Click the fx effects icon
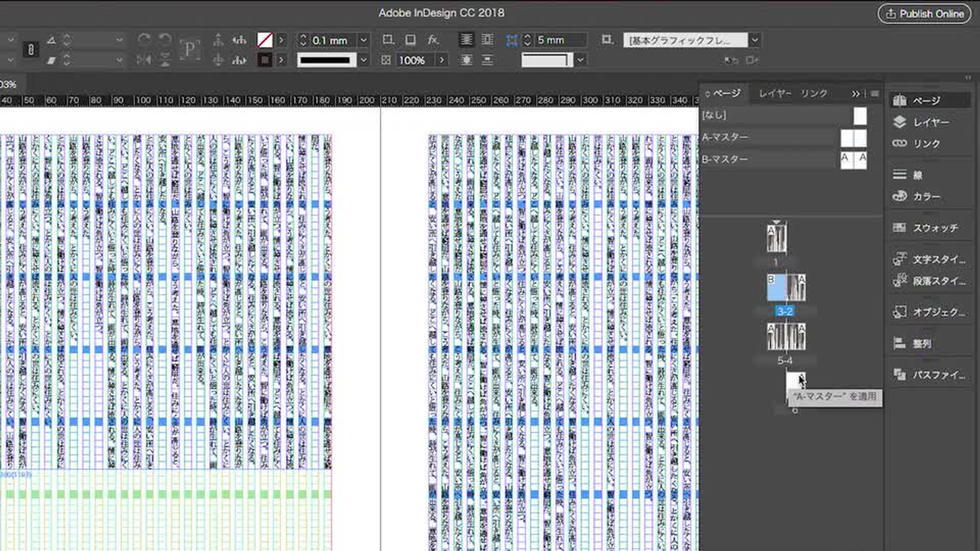 coord(433,40)
